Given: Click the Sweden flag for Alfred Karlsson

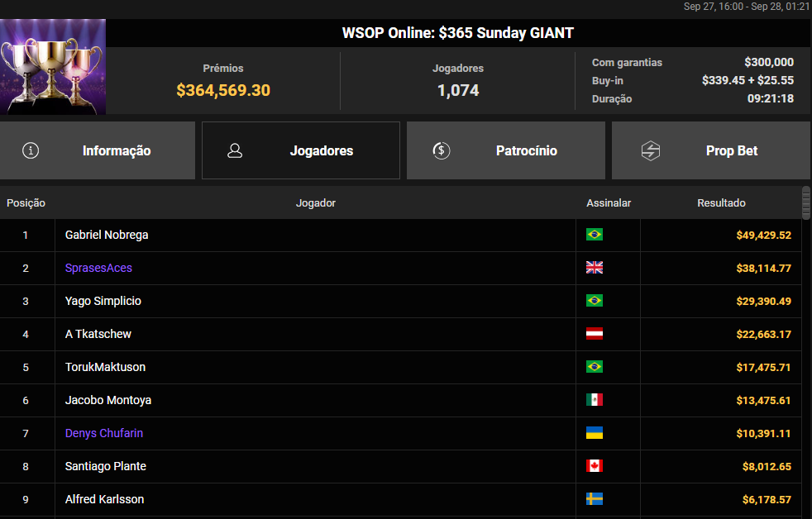Looking at the screenshot, I should (594, 499).
